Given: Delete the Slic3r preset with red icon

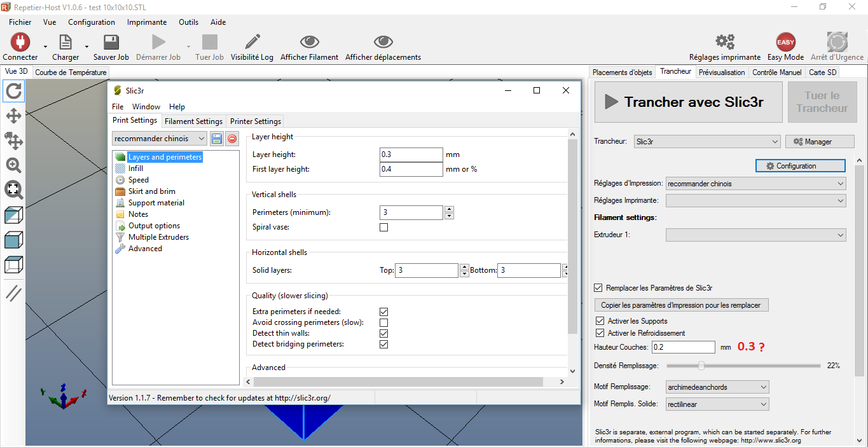Looking at the screenshot, I should (x=232, y=139).
